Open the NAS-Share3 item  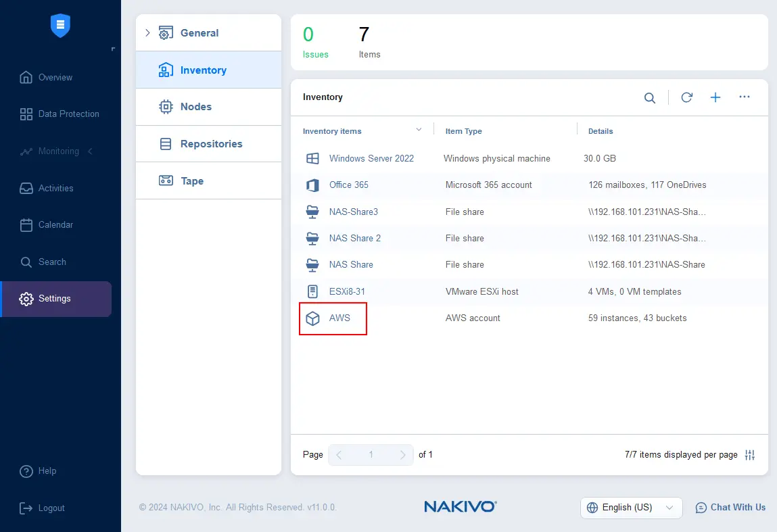(x=353, y=212)
